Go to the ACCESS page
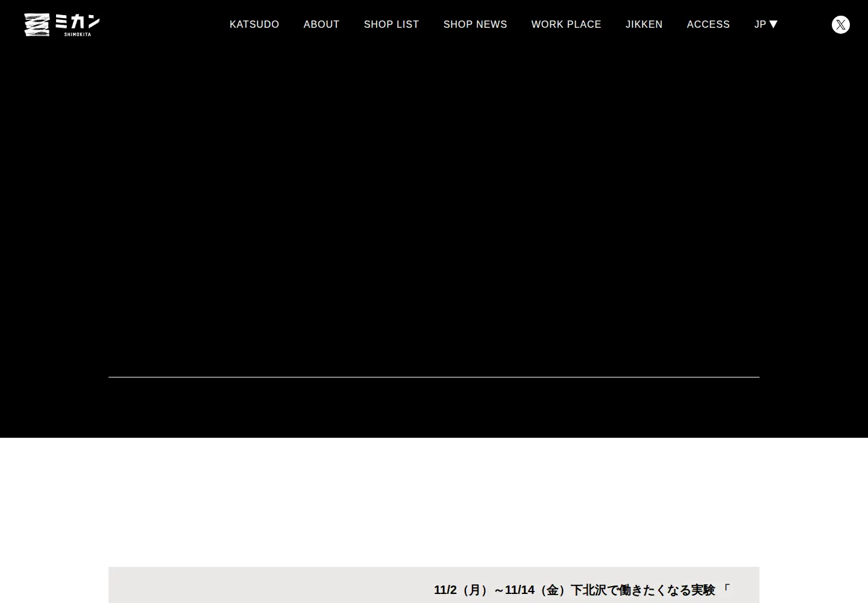 tap(708, 24)
